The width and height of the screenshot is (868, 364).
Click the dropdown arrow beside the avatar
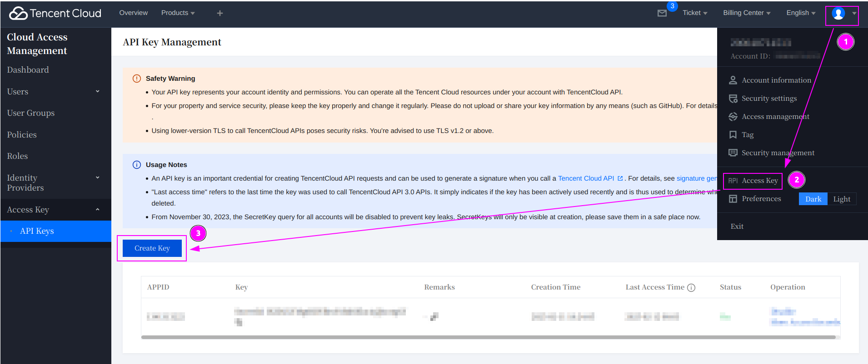coord(854,13)
